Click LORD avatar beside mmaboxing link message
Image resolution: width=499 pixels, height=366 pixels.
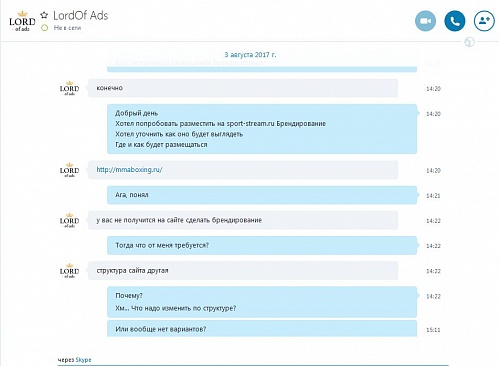69,170
